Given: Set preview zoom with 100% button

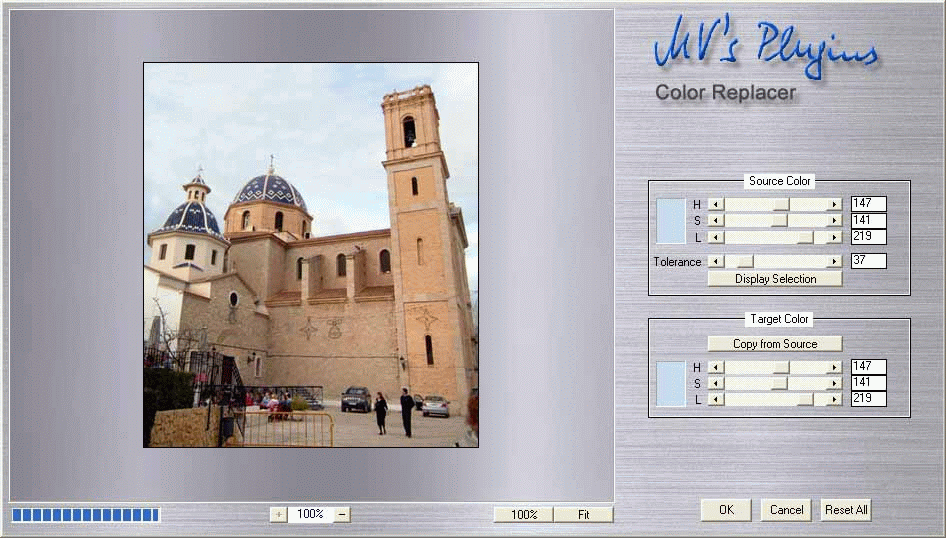Looking at the screenshot, I should [x=524, y=514].
